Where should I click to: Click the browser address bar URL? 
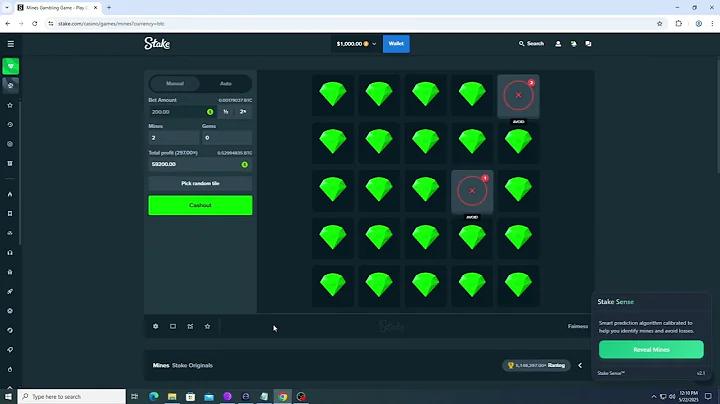[x=111, y=23]
